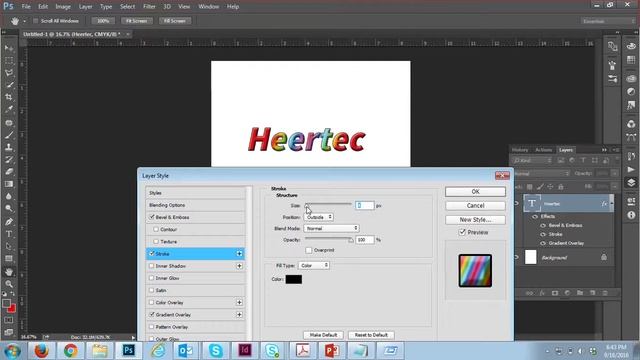
Task: Open the layer blend mode dropdown in Layers panel
Action: 541,173
